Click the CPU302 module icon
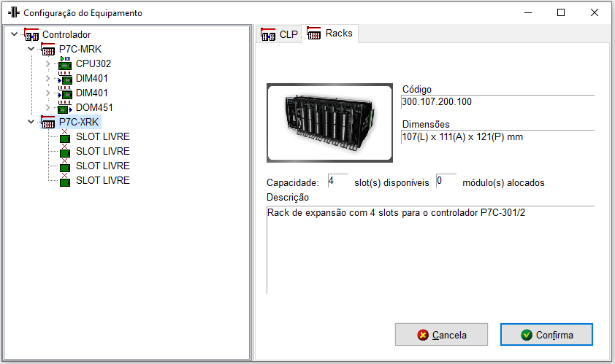The image size is (615, 364). coord(65,63)
